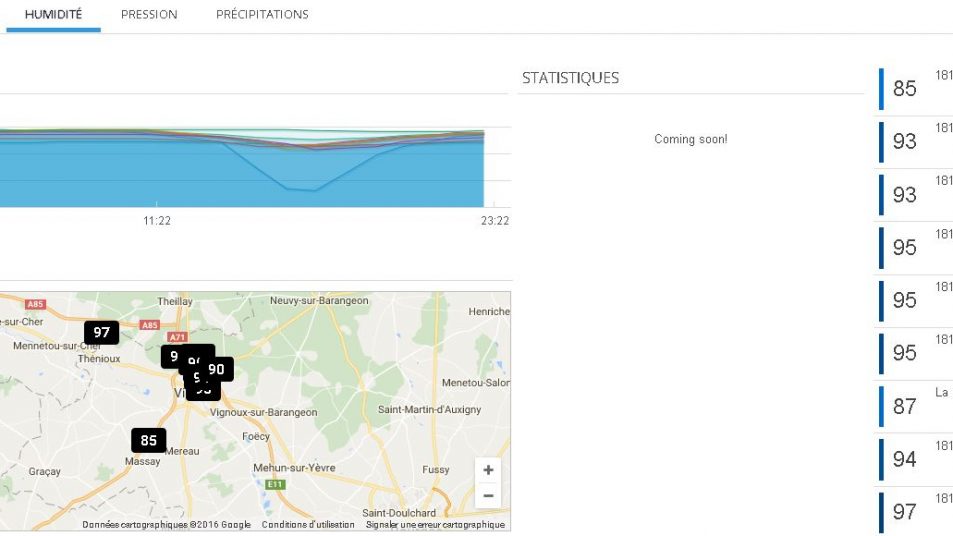Click the Statistiques section heading
This screenshot has width=953, height=536.
click(x=570, y=78)
